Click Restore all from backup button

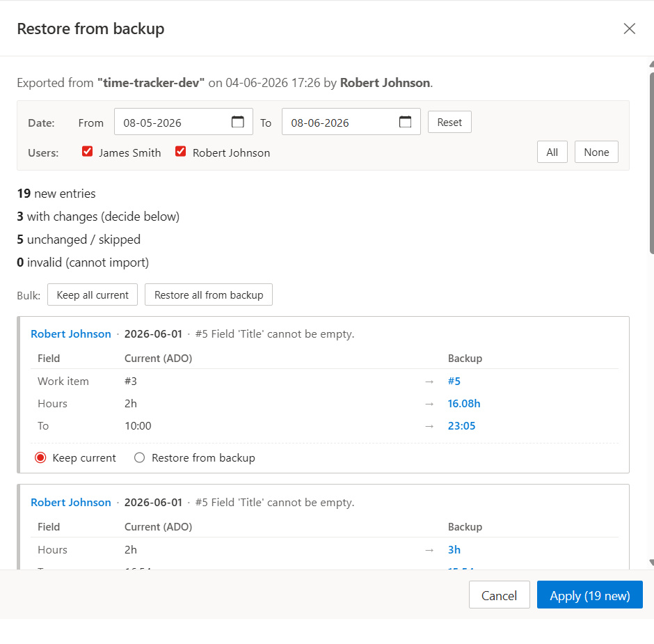209,294
